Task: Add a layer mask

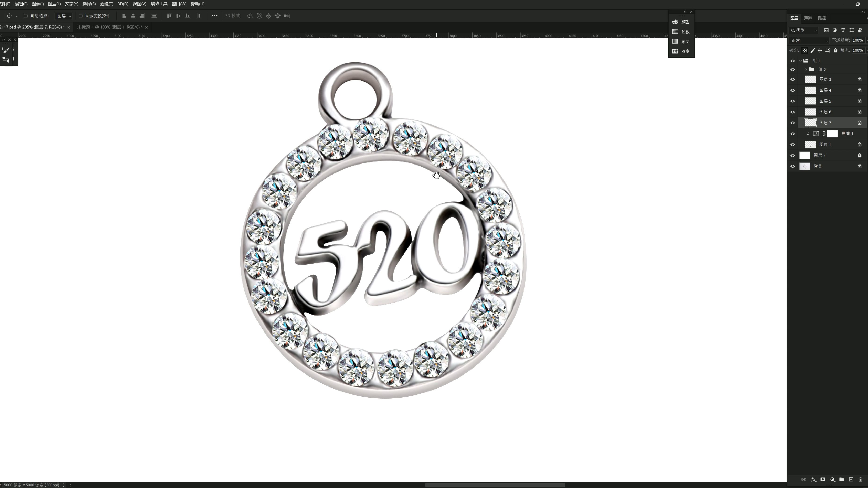Action: coord(822,479)
